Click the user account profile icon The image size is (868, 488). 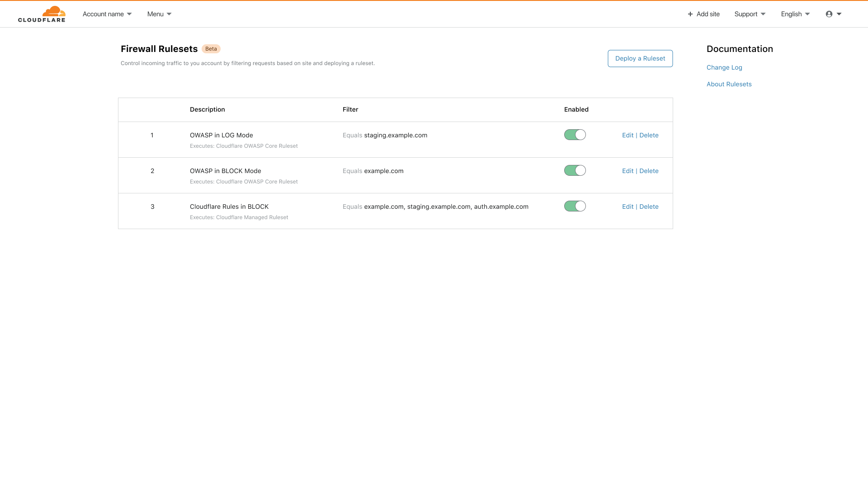pos(829,14)
